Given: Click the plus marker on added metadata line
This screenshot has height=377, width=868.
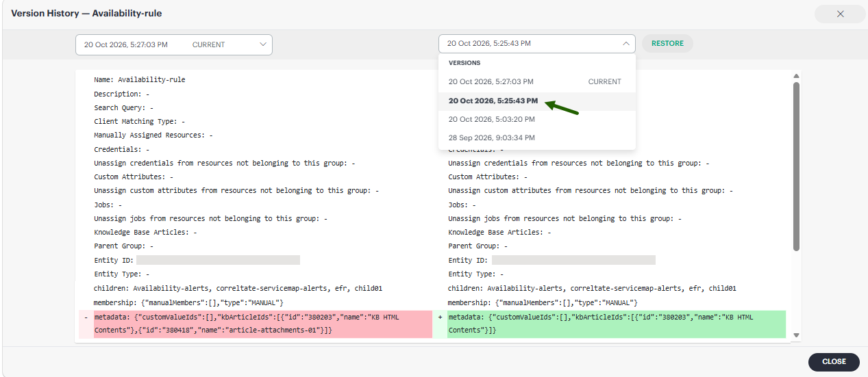Looking at the screenshot, I should tap(440, 317).
